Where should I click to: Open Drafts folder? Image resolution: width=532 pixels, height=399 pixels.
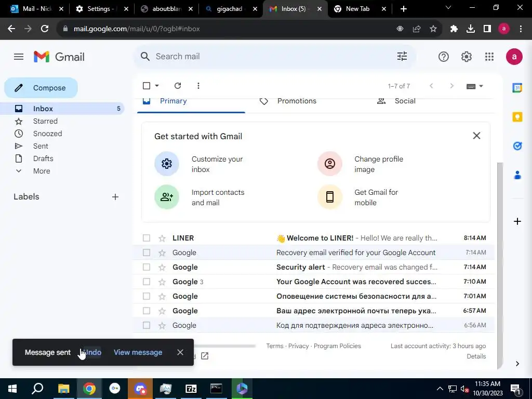coord(43,158)
